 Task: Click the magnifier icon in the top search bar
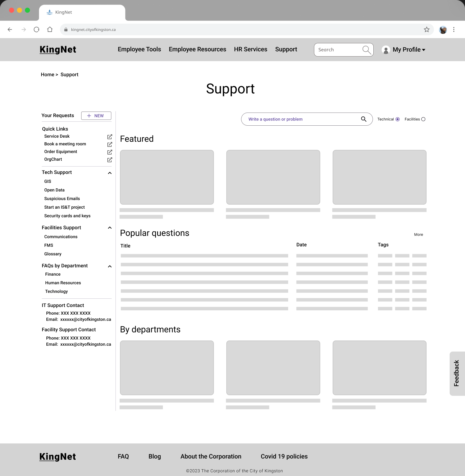(367, 49)
